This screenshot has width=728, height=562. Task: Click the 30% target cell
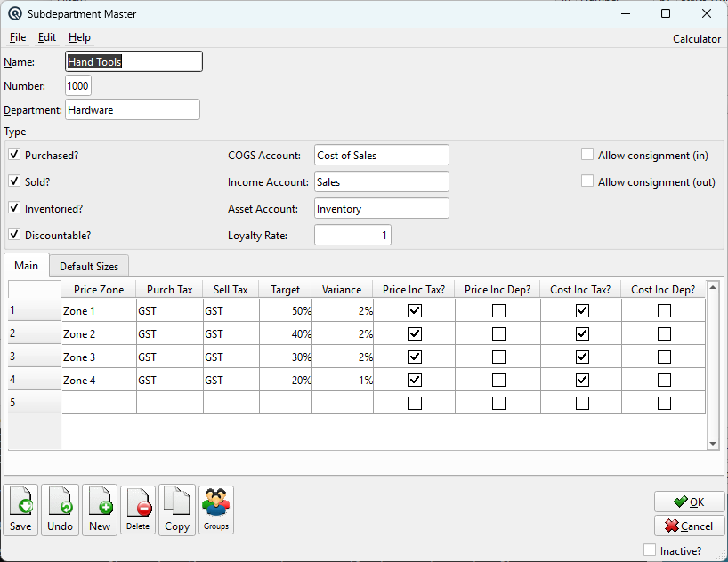[286, 357]
